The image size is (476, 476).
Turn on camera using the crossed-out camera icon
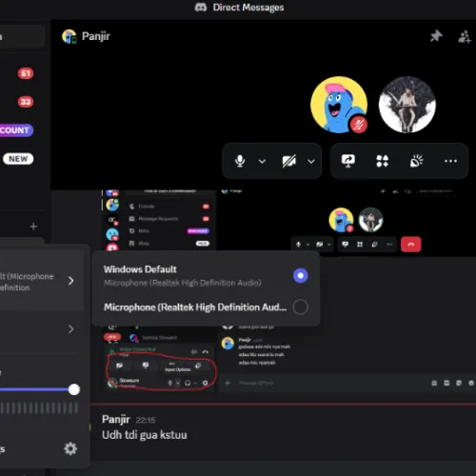(289, 161)
